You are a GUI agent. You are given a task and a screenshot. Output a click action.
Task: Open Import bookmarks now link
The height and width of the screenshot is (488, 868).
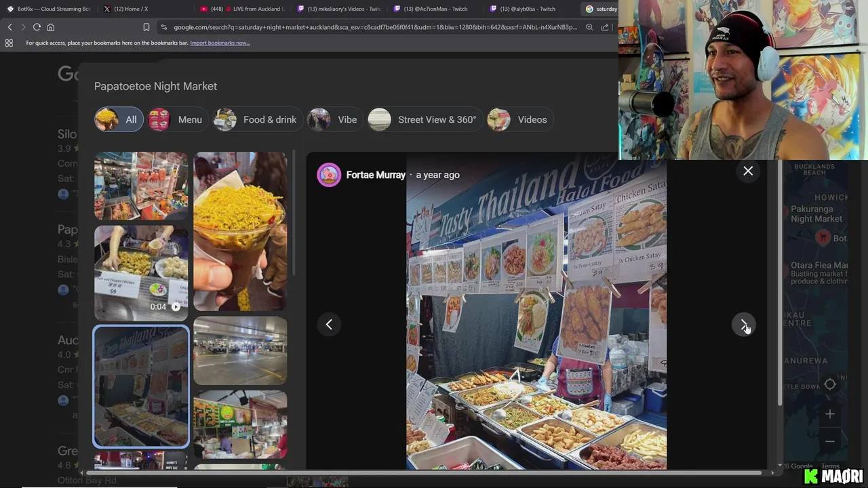(x=220, y=43)
